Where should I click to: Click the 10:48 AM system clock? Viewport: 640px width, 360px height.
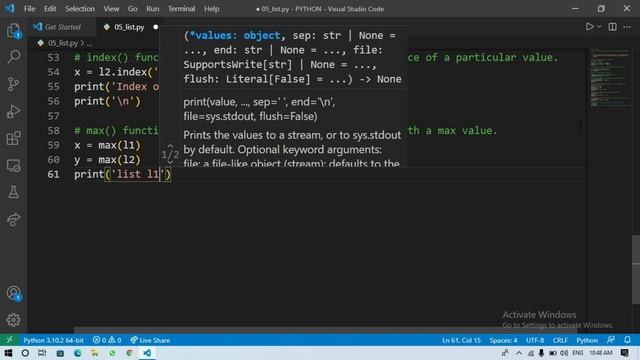tap(601, 353)
